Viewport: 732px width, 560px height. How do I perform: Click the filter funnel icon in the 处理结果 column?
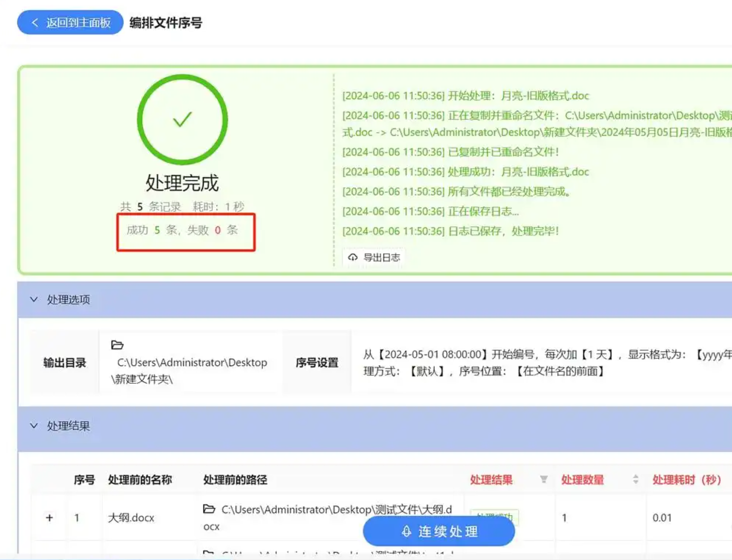(x=543, y=479)
